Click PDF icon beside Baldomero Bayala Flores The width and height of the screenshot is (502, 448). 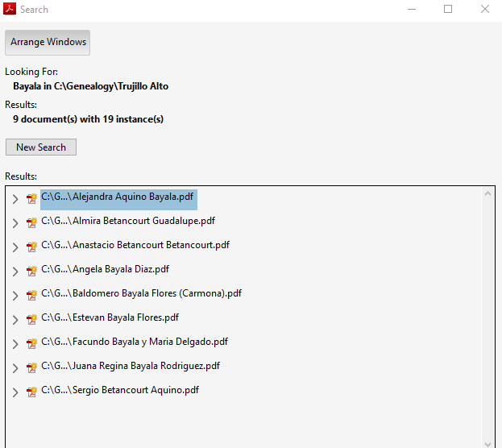pos(31,295)
